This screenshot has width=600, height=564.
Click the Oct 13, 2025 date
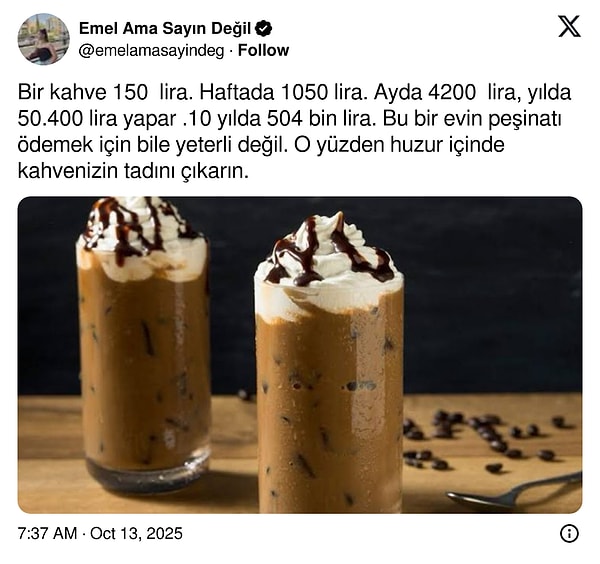tap(136, 533)
